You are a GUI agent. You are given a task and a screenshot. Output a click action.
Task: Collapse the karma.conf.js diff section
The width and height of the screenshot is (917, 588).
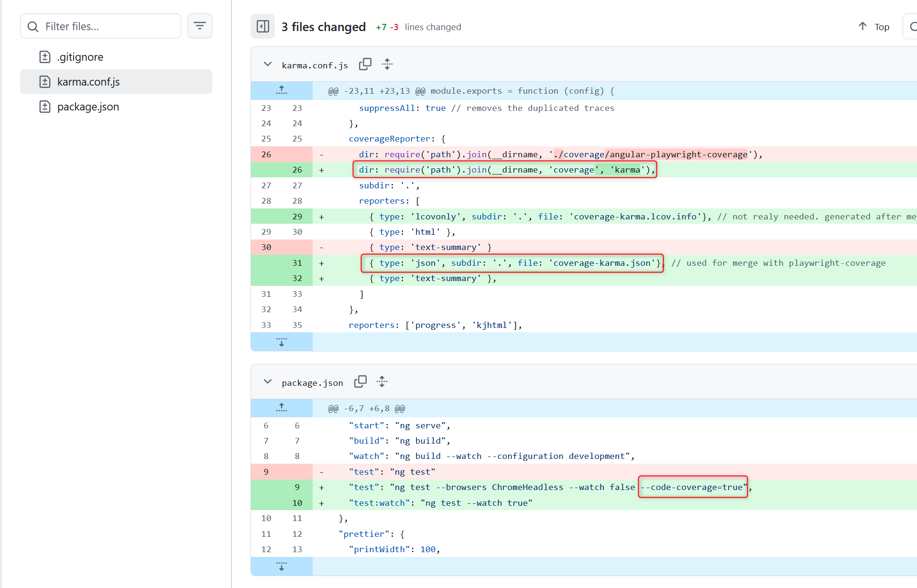pos(268,64)
